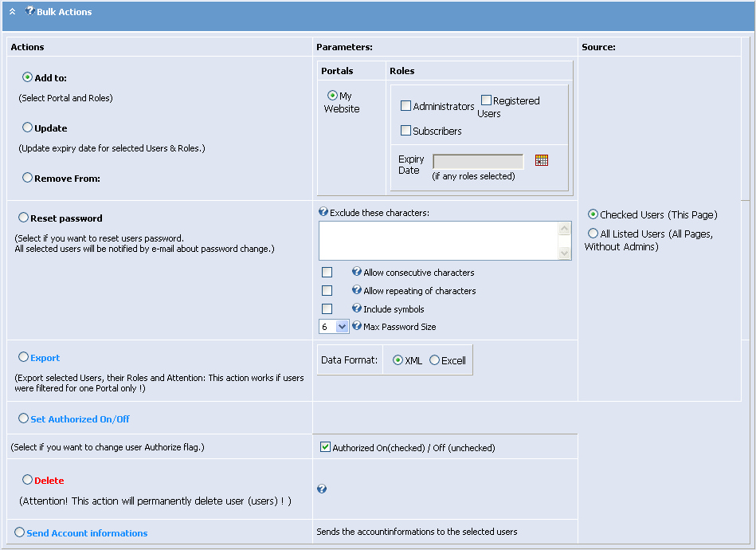
Task: Click the help icon in the Delete section
Action: [x=322, y=489]
